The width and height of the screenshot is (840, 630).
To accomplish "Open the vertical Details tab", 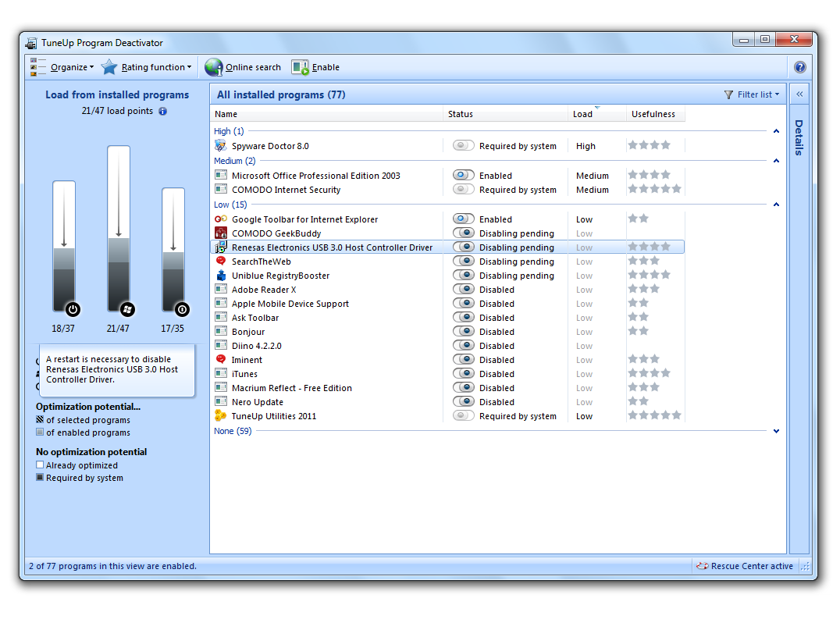I will (799, 137).
